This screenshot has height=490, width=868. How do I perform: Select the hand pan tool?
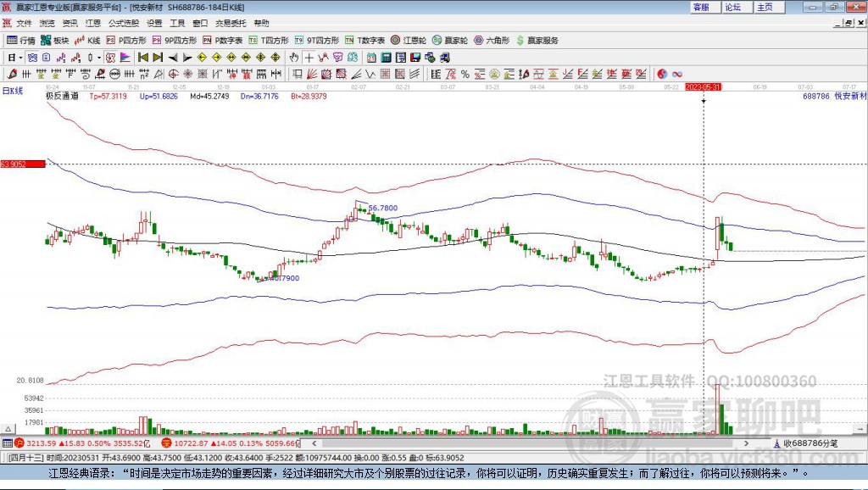[x=294, y=58]
